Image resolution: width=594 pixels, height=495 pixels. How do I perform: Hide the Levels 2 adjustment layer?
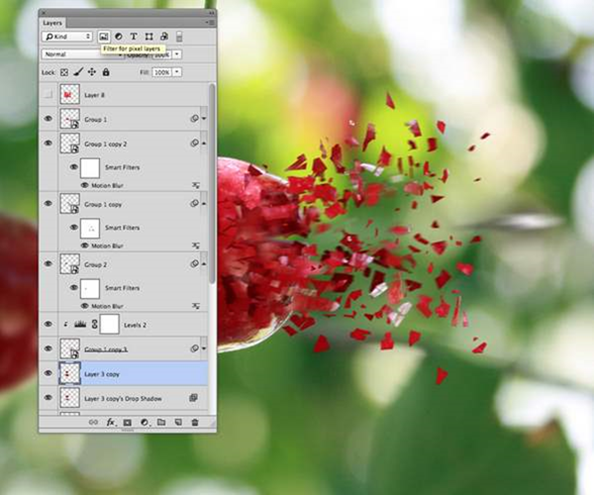48,324
